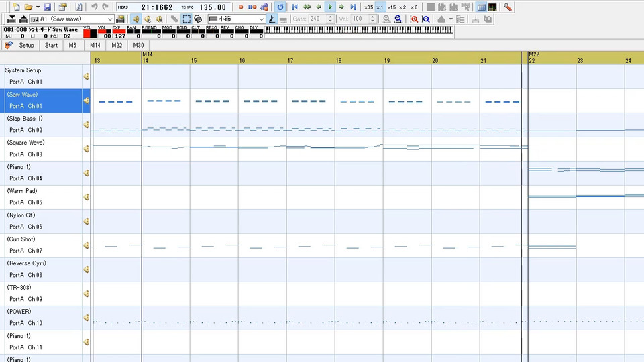The width and height of the screenshot is (644, 362).
Task: Save the project with the floppy disk icon
Action: (47, 7)
